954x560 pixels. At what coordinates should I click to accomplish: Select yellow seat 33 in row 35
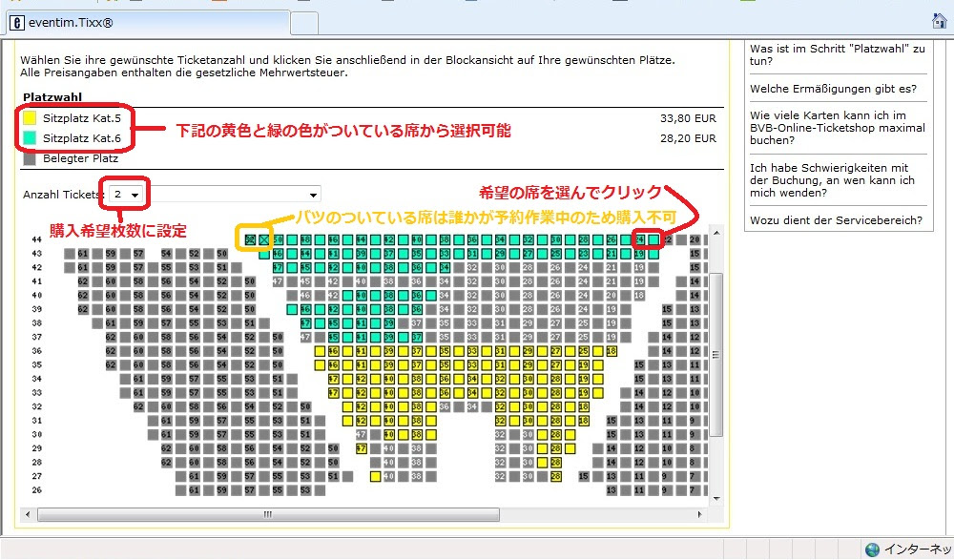(473, 365)
